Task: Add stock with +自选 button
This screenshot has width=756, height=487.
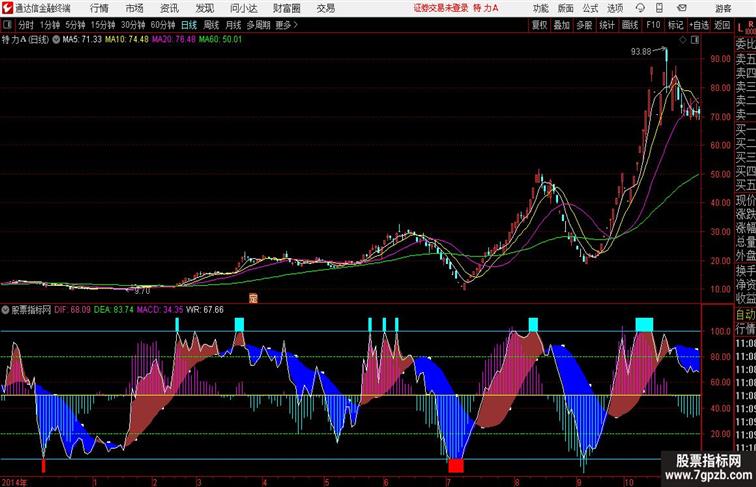Action: pos(699,25)
